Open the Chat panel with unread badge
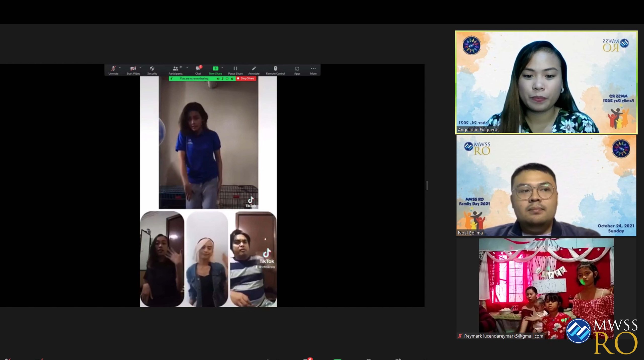Viewport: 644px width, 360px height. (x=198, y=70)
